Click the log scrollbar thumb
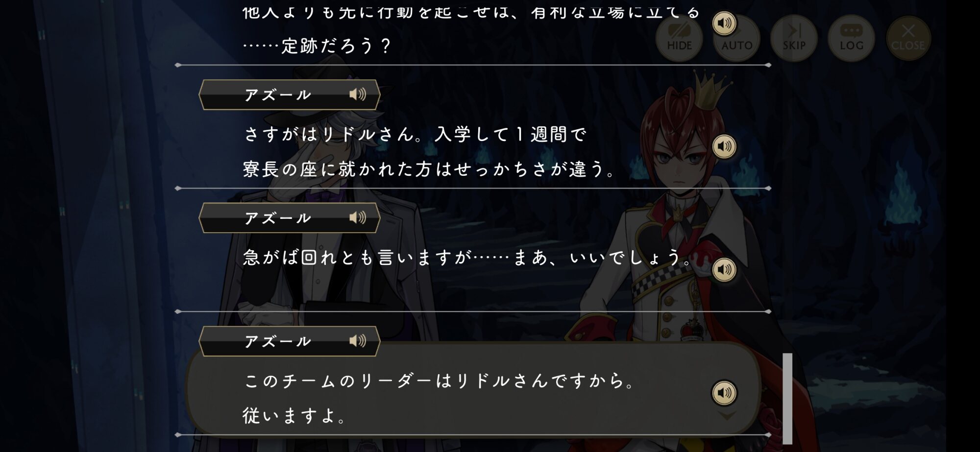This screenshot has height=452, width=980. 787,399
